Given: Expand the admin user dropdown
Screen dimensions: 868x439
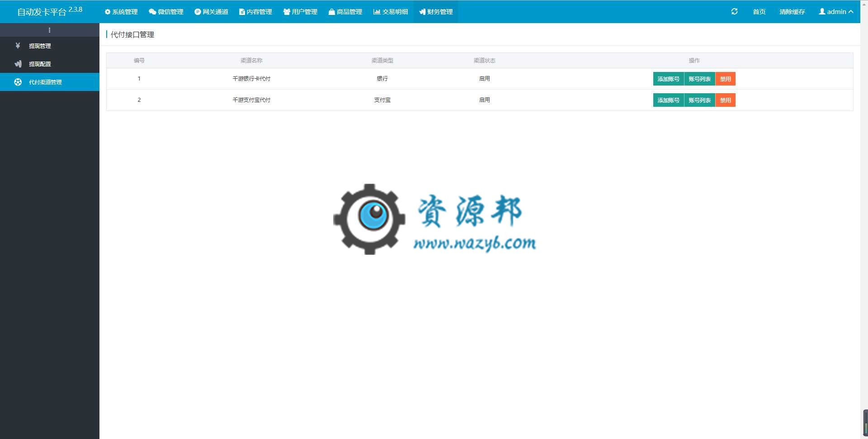Looking at the screenshot, I should click(x=836, y=12).
